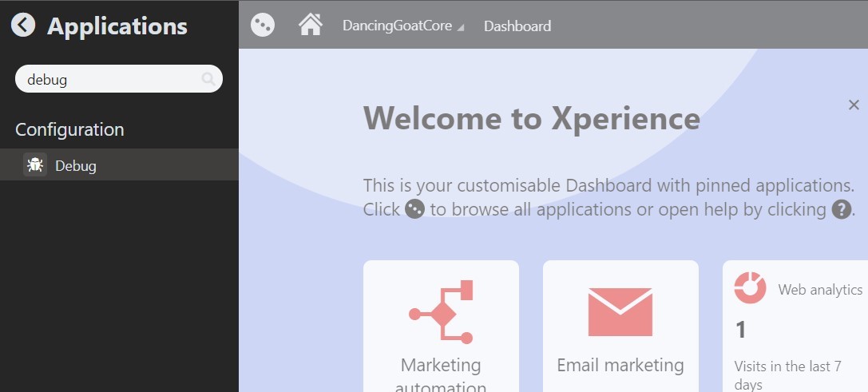Click the Applications panel title
The image size is (868, 392).
pyautogui.click(x=117, y=26)
